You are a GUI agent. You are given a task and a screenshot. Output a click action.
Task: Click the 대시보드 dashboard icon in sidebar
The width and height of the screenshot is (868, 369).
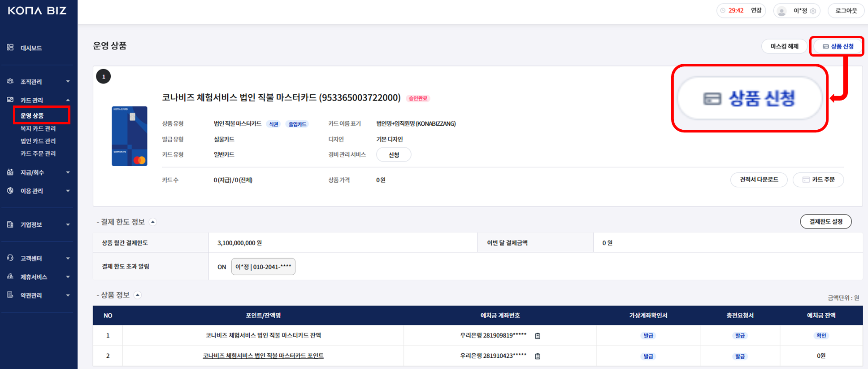click(10, 47)
